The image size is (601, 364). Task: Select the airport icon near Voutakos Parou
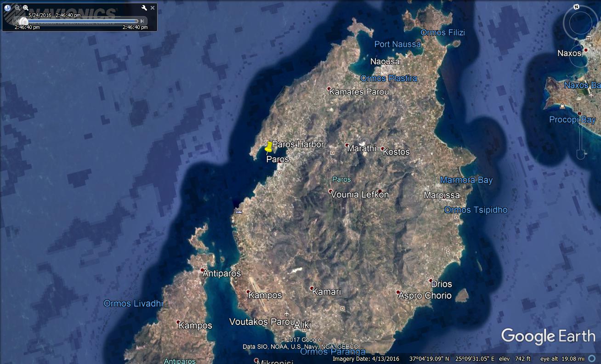pyautogui.click(x=287, y=314)
